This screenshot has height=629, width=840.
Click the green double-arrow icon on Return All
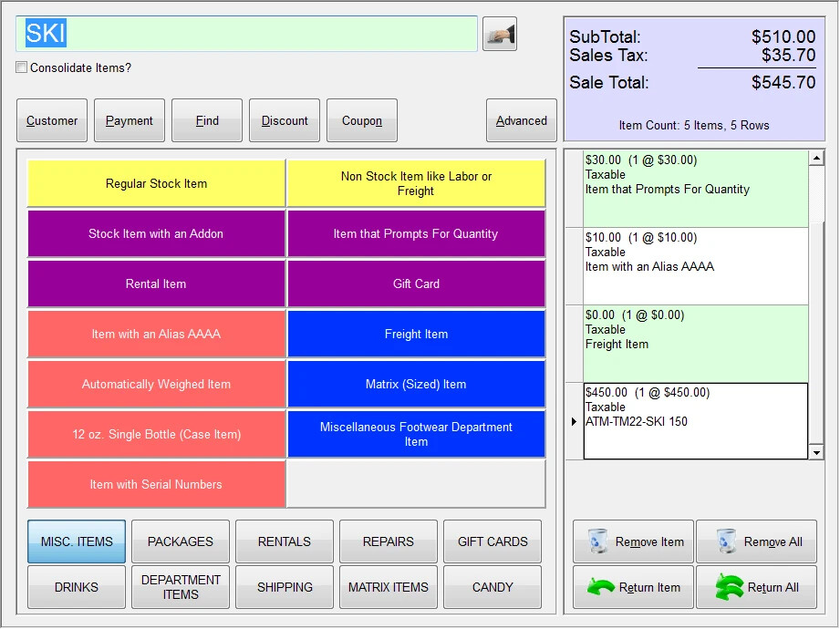(729, 587)
